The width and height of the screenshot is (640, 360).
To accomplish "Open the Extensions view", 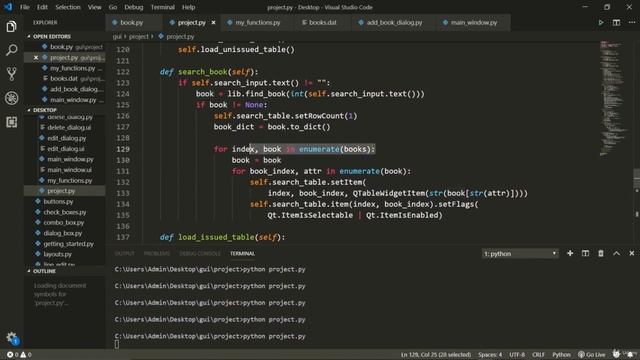I will pyautogui.click(x=11, y=122).
